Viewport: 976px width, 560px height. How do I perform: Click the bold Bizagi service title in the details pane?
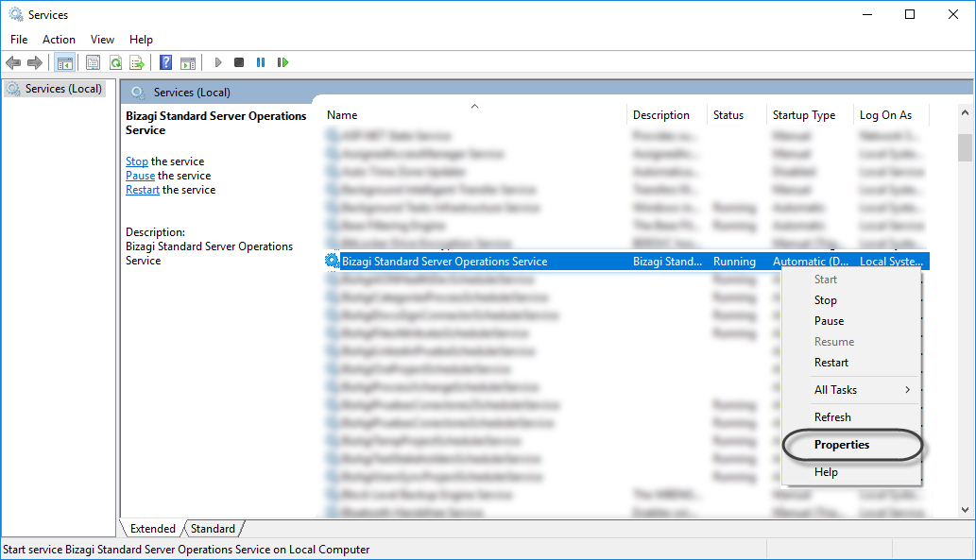click(216, 123)
